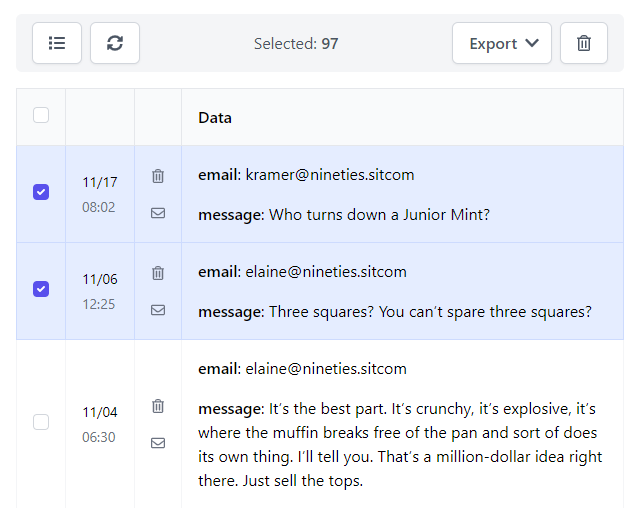Open envelope icon for kramer entry
The image size is (640, 512).
pyautogui.click(x=158, y=213)
